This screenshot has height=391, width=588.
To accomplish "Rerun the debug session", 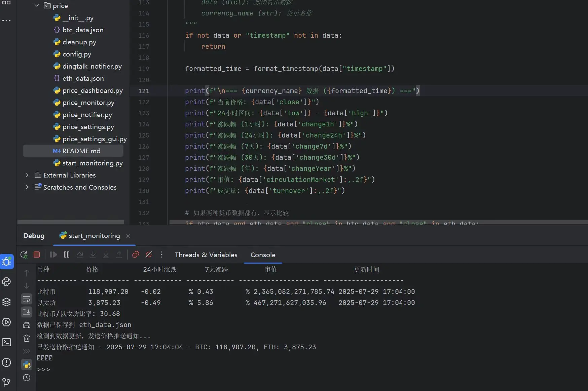I will click(24, 255).
